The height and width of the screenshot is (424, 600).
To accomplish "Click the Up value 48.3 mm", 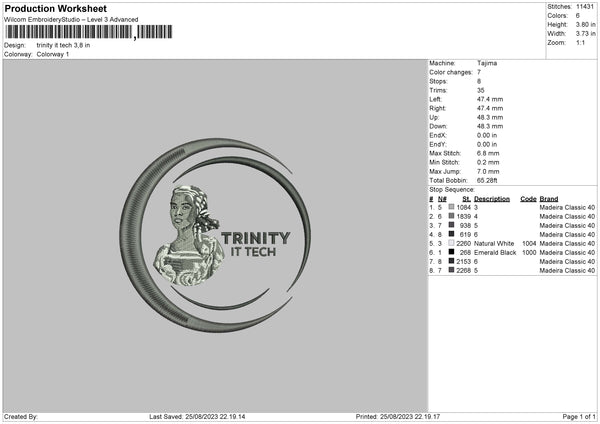I will pyautogui.click(x=490, y=117).
